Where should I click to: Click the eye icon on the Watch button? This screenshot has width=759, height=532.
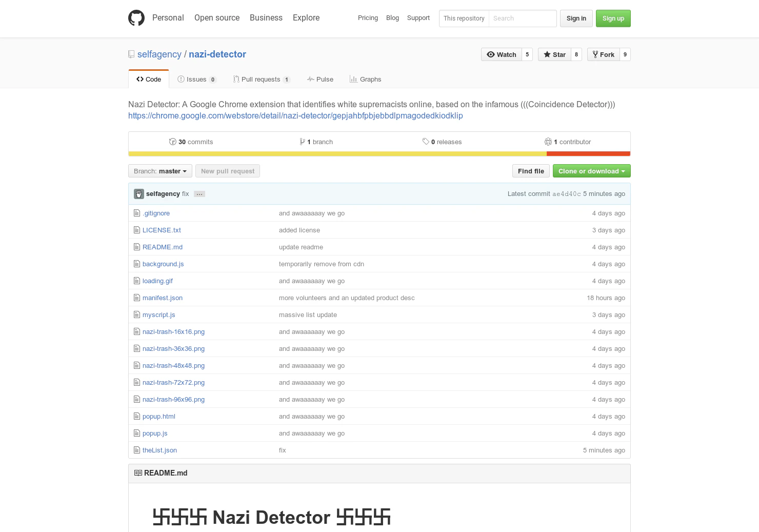click(x=491, y=54)
